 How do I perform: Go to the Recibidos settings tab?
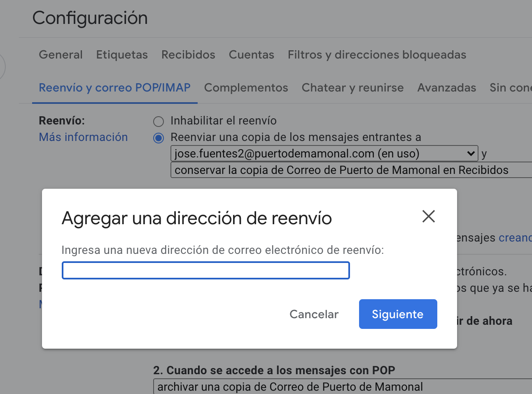point(188,54)
